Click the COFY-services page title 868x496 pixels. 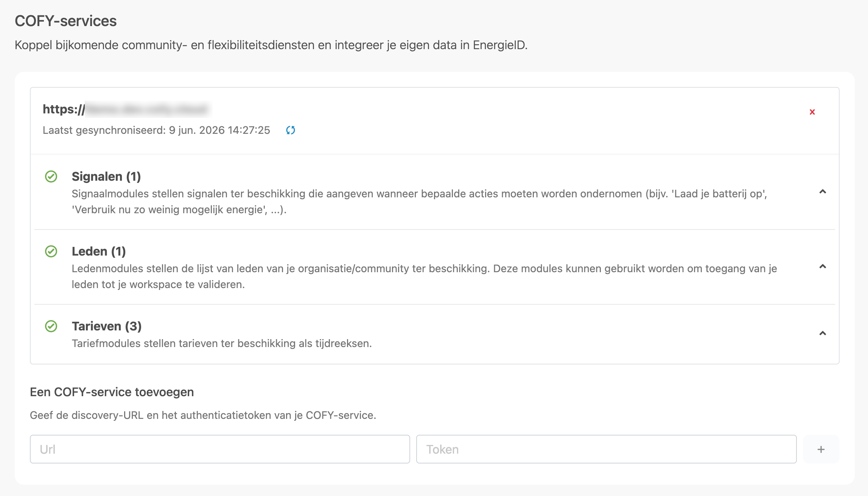tap(66, 21)
